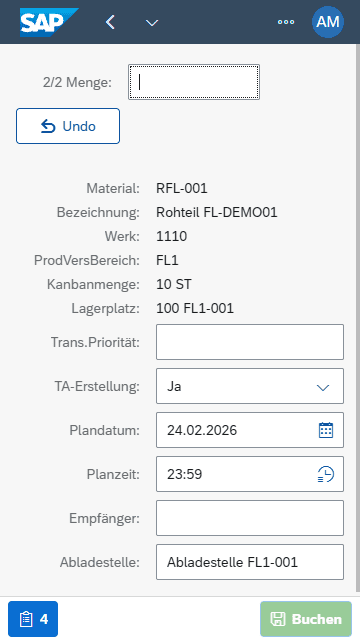Click the Buchen save button
This screenshot has height=640, width=360.
point(306,619)
